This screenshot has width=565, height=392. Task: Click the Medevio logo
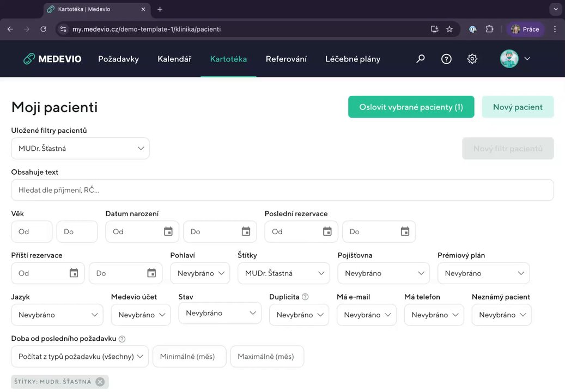click(52, 59)
